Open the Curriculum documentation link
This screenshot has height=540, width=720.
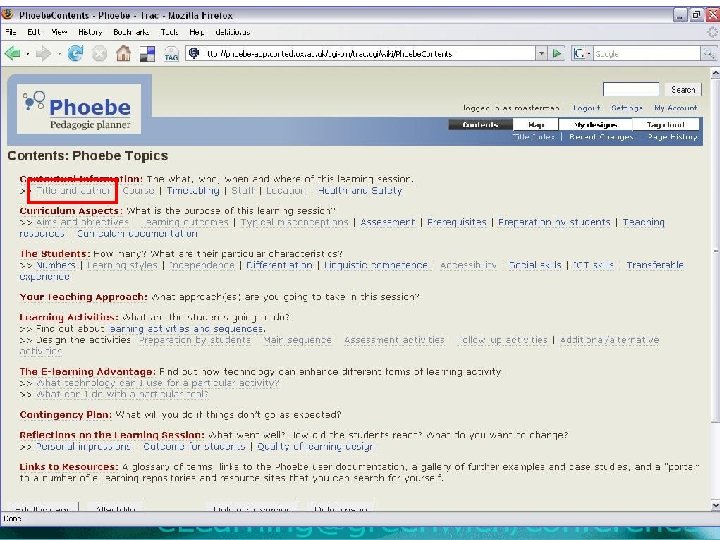coord(137,234)
